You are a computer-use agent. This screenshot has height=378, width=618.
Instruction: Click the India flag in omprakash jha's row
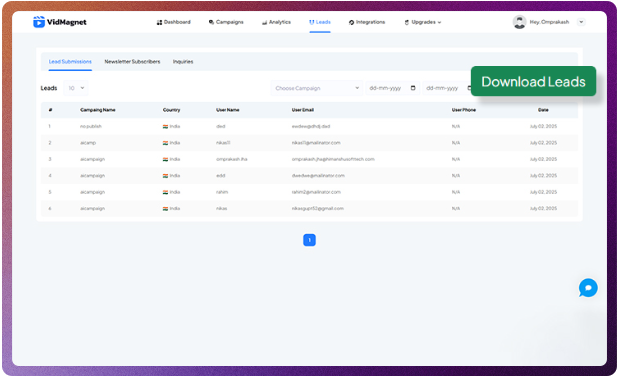coord(166,160)
